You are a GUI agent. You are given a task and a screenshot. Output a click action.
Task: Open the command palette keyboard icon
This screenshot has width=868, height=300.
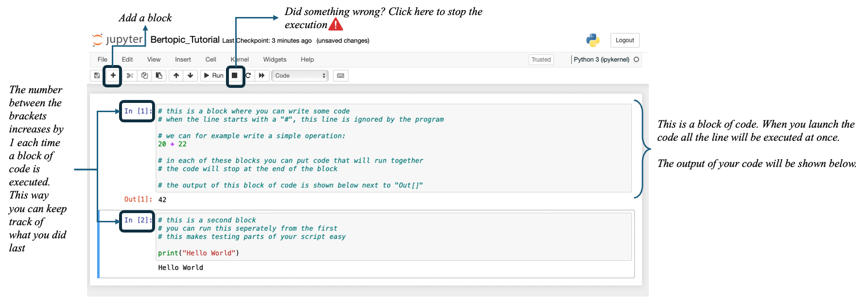coord(341,76)
